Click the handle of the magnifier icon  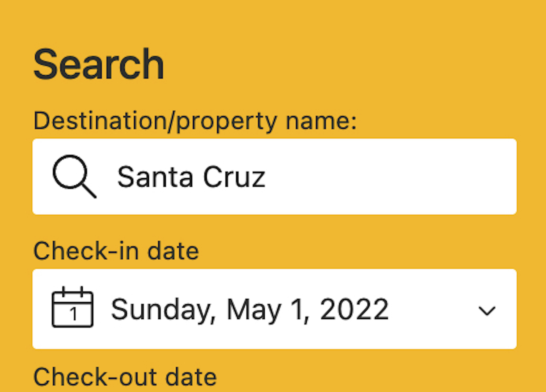[x=89, y=191]
